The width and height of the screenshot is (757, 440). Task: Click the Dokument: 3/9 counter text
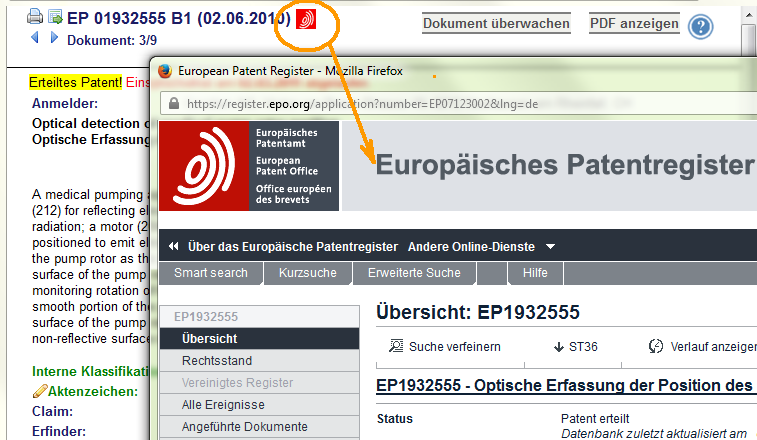[x=112, y=40]
